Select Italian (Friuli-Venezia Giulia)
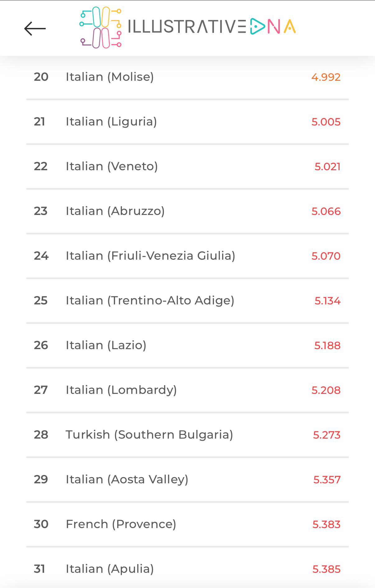The image size is (375, 588). point(187,256)
